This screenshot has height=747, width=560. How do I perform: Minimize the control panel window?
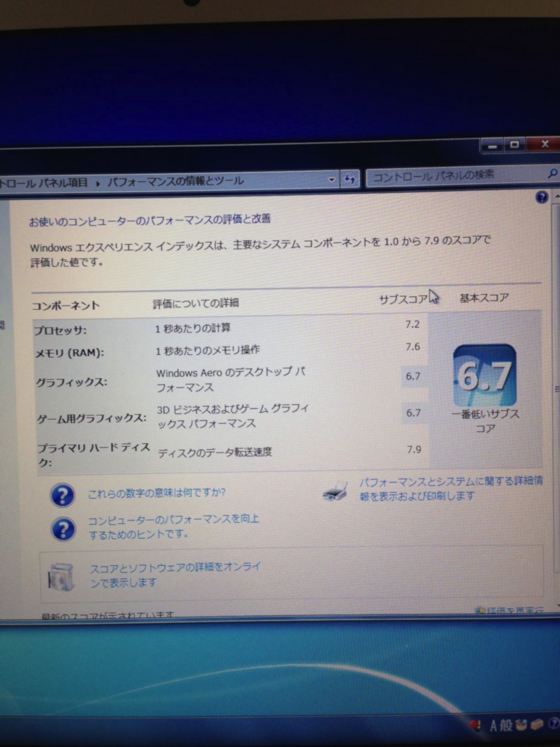coord(492,146)
